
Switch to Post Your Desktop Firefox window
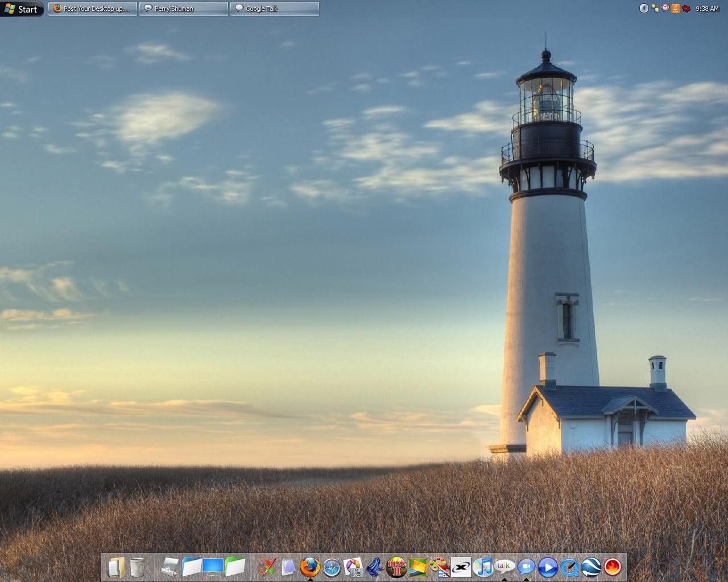(x=93, y=9)
